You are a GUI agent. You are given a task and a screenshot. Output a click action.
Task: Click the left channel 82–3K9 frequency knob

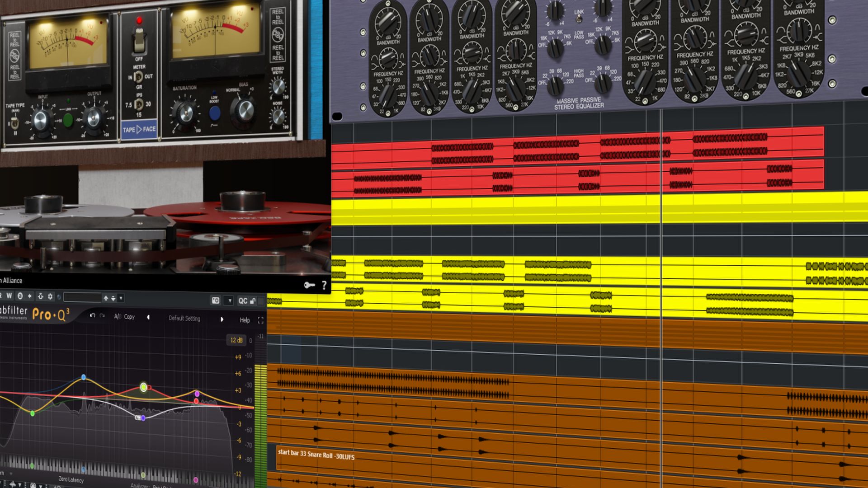point(429,94)
